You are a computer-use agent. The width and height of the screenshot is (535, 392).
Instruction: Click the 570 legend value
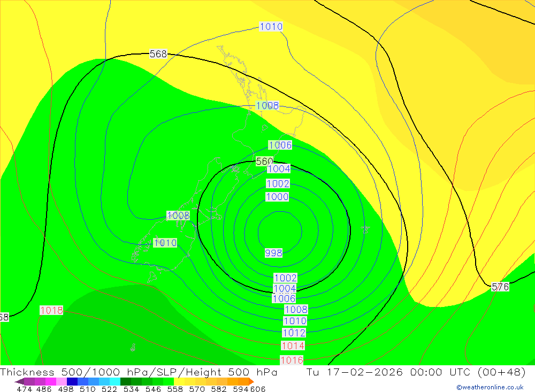[x=197, y=389]
